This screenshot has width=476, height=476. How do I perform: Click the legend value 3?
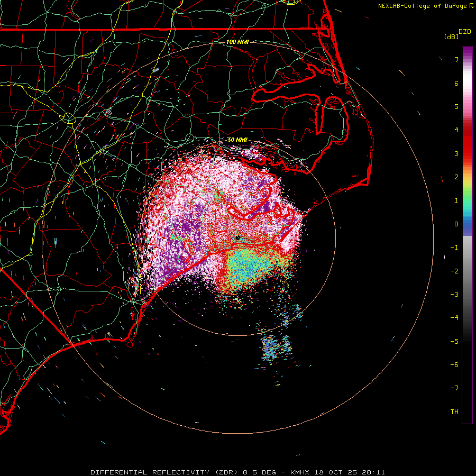pos(456,153)
